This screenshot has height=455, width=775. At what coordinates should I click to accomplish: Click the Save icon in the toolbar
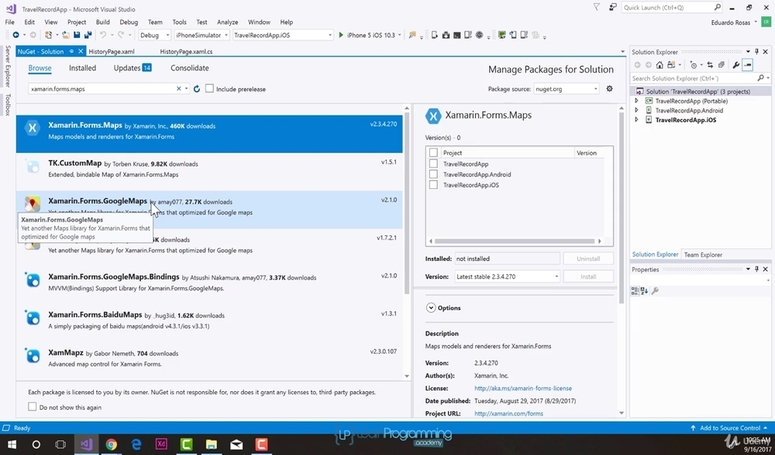(77, 35)
